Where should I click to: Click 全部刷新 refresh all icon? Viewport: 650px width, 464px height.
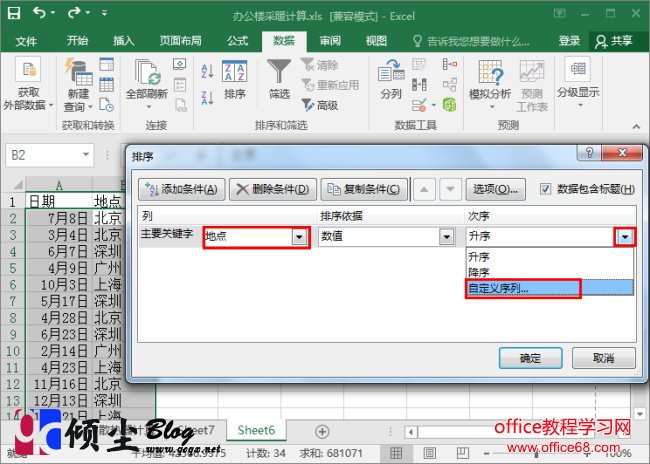tap(147, 86)
